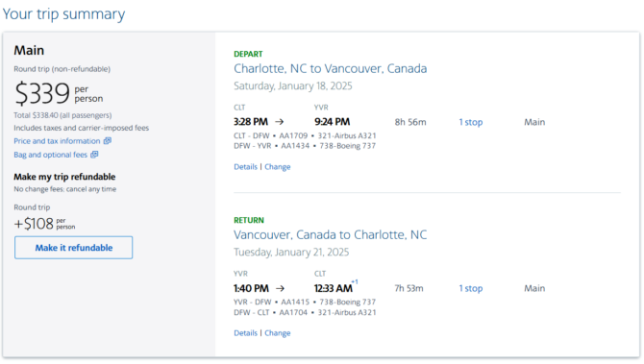View Details for the departing Charlotte flight
This screenshot has height=364, width=644.
click(x=246, y=166)
